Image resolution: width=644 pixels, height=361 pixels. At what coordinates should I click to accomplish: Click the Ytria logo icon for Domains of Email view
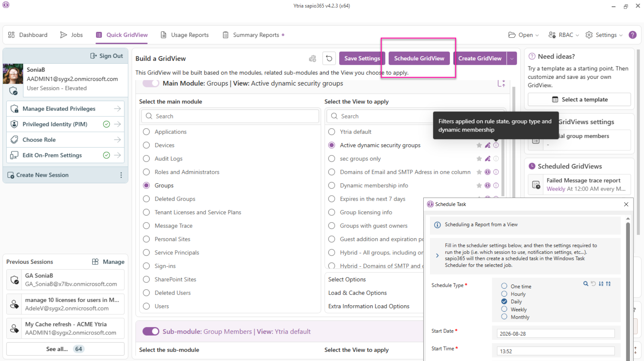point(487,172)
